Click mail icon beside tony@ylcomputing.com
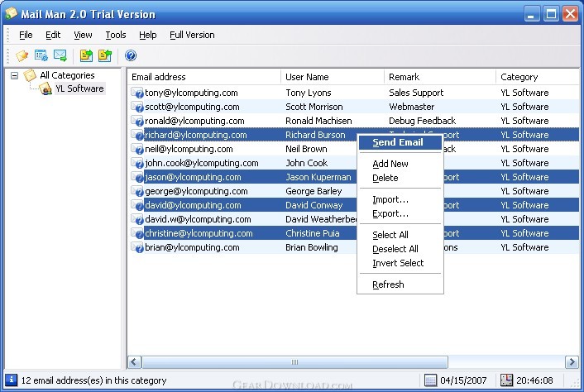Image resolution: width=584 pixels, height=392 pixels. tap(137, 93)
